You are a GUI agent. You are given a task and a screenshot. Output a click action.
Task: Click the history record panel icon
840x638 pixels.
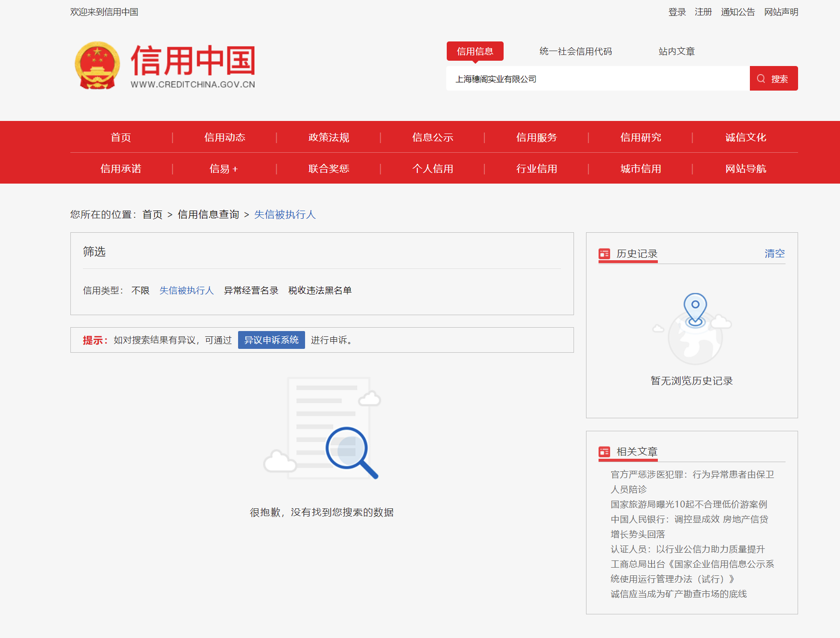pyautogui.click(x=604, y=253)
